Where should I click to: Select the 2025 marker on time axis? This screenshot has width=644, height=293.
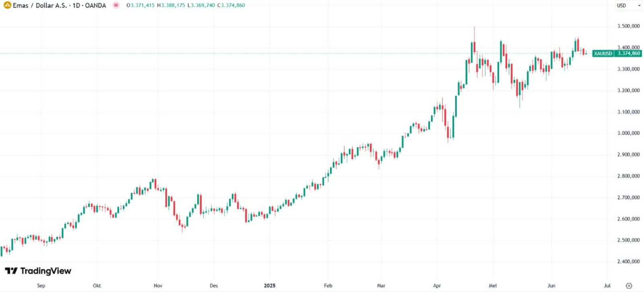pyautogui.click(x=270, y=286)
